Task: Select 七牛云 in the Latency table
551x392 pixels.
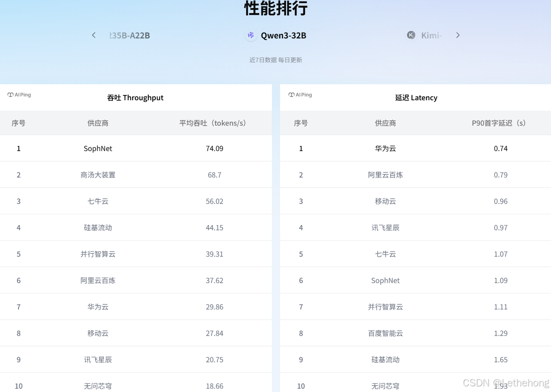Action: click(385, 254)
